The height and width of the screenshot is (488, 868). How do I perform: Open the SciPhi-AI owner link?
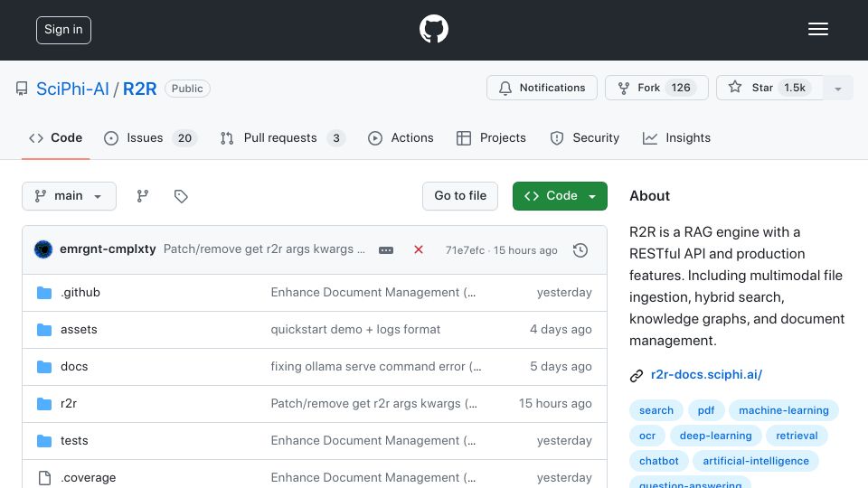(x=72, y=89)
